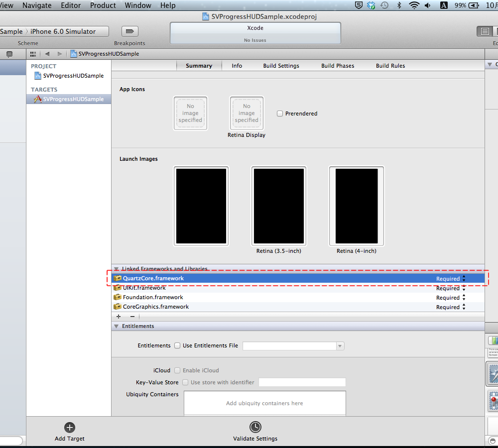The height and width of the screenshot is (448, 498).
Task: Open the log navigator speech bubble icon
Action: [x=9, y=54]
